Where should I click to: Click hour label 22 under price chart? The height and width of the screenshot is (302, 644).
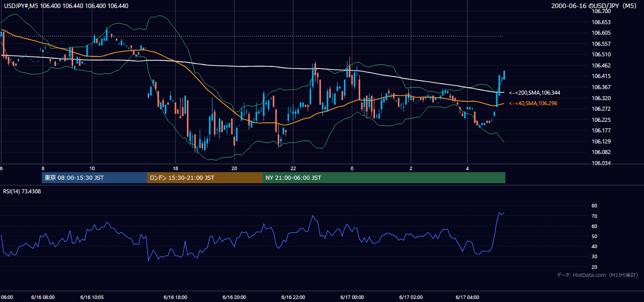coord(293,168)
